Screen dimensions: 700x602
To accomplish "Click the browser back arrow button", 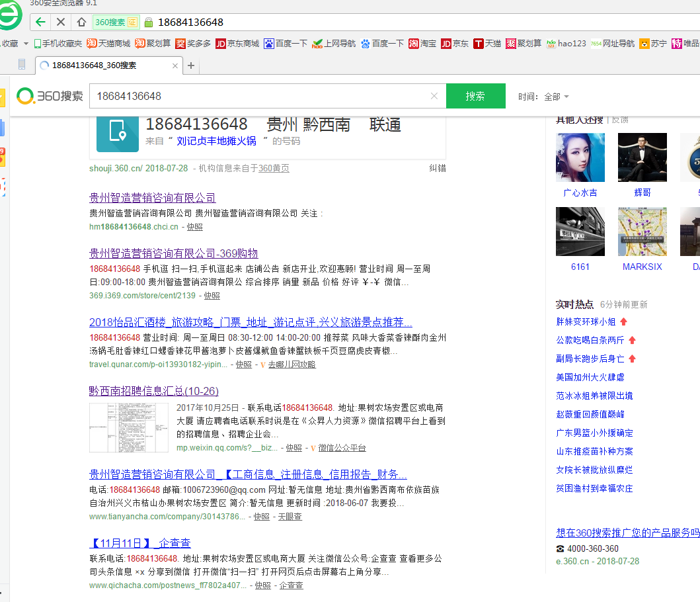I will click(41, 22).
